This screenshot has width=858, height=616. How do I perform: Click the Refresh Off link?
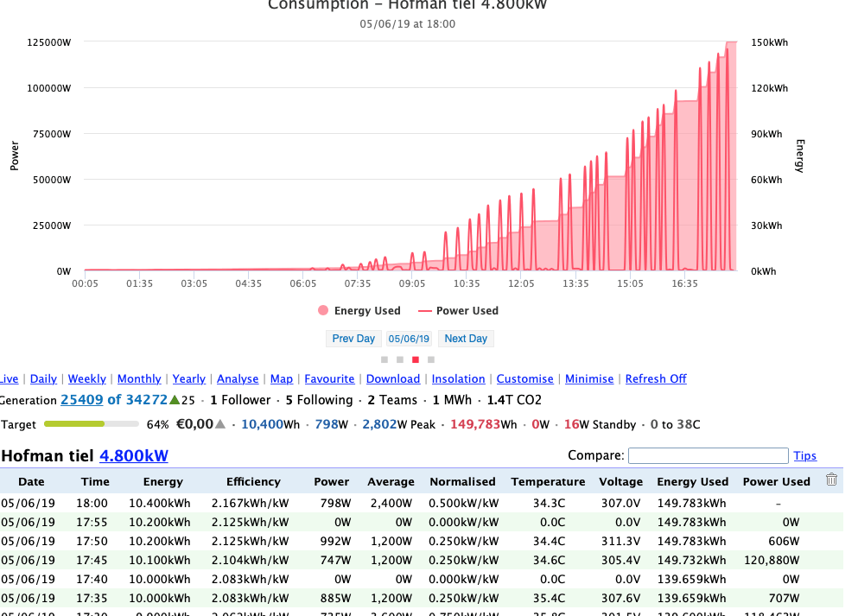tap(656, 378)
